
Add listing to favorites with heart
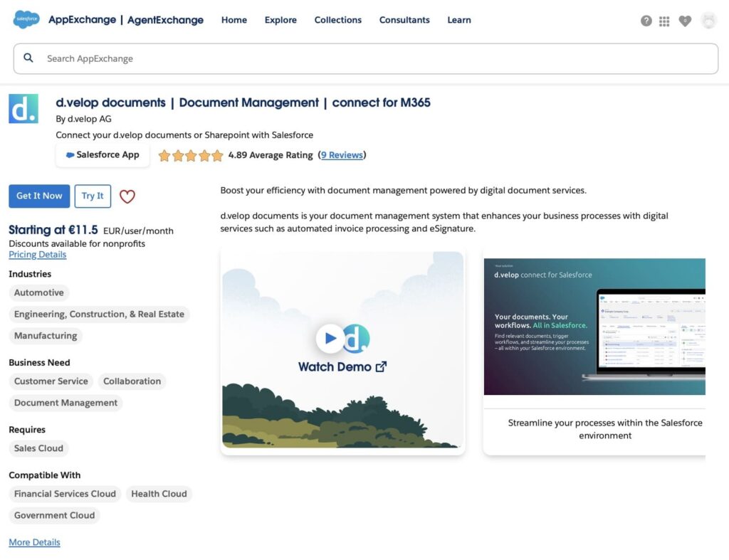click(x=127, y=196)
